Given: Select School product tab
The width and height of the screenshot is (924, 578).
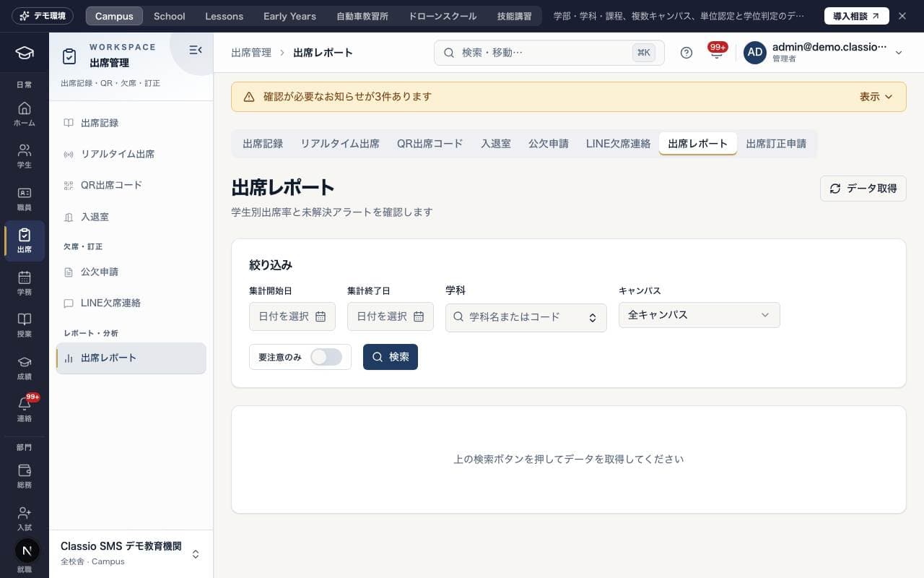Looking at the screenshot, I should [170, 16].
